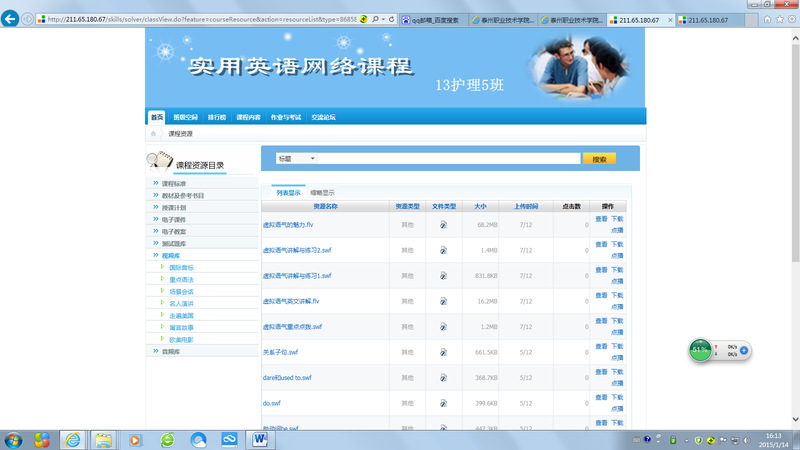Image resolution: width=800 pixels, height=450 pixels.
Task: Open the 虚拟语气的魅力.flv resource link
Action: point(288,224)
